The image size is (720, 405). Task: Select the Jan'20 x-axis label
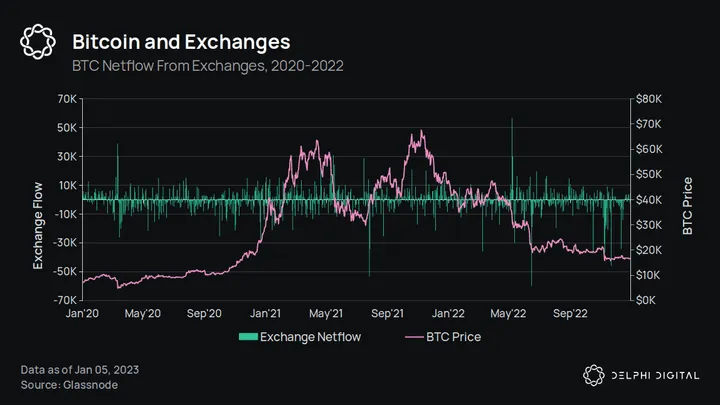tap(82, 313)
